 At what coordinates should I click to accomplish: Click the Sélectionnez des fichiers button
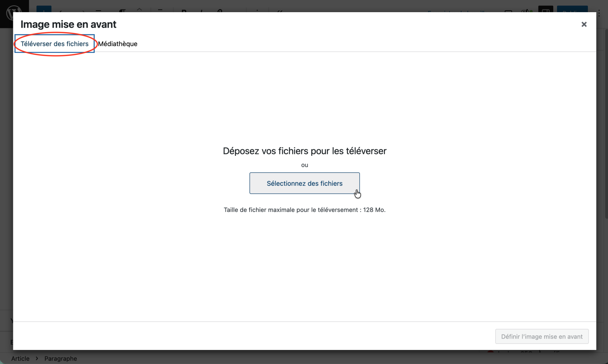tap(304, 183)
